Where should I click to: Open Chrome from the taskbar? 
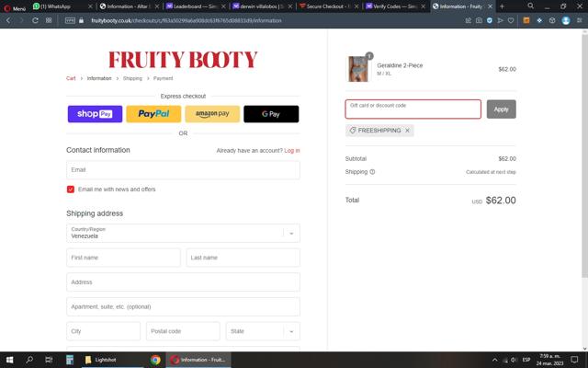pyautogui.click(x=155, y=360)
